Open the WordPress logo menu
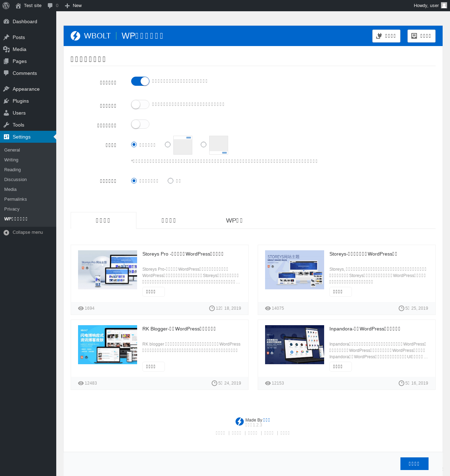Image resolution: width=450 pixels, height=476 pixels. tap(6, 6)
